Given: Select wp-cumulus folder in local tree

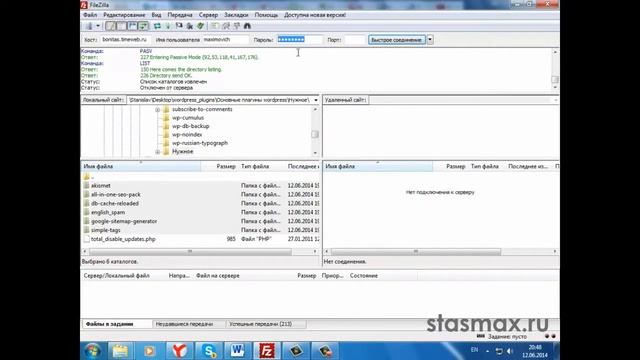Looking at the screenshot, I should click(x=188, y=118).
